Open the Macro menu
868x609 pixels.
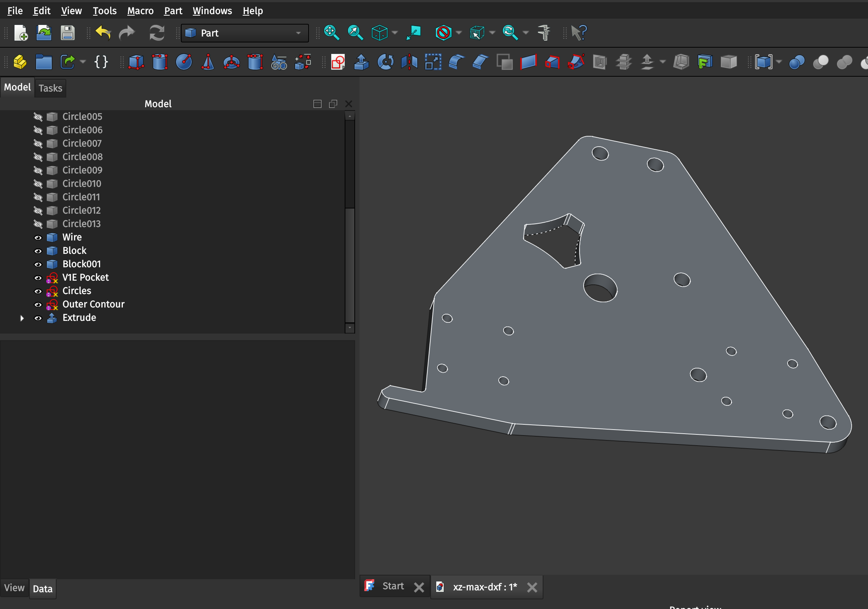140,10
